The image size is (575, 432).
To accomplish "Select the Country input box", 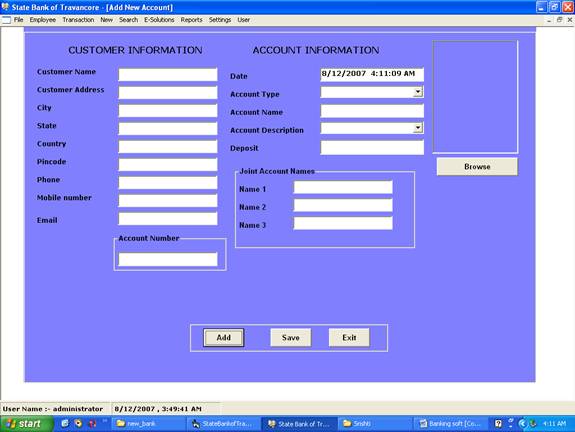I will pos(168,146).
